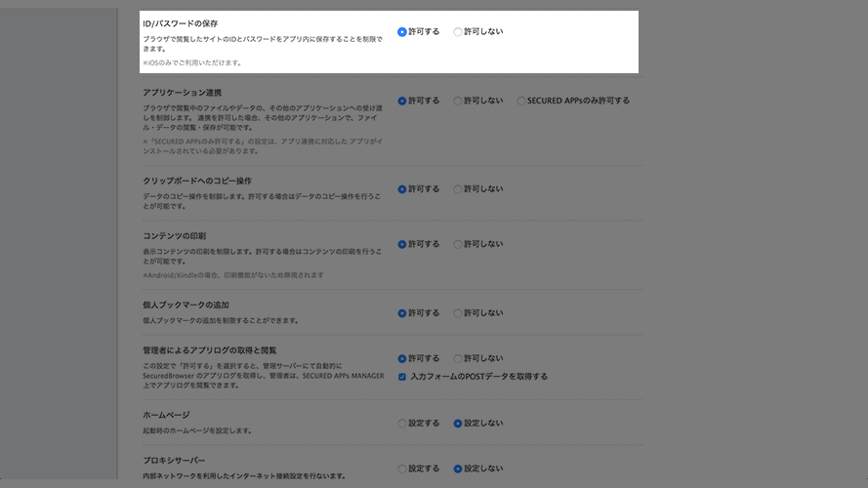868x488 pixels.
Task: Select 設定しない for プロキシサーバー
Action: click(458, 469)
